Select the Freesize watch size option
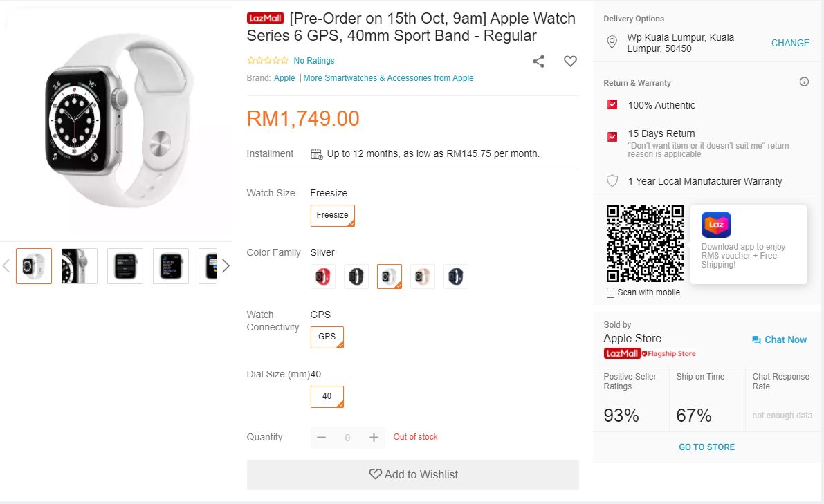824x504 pixels. click(x=333, y=215)
